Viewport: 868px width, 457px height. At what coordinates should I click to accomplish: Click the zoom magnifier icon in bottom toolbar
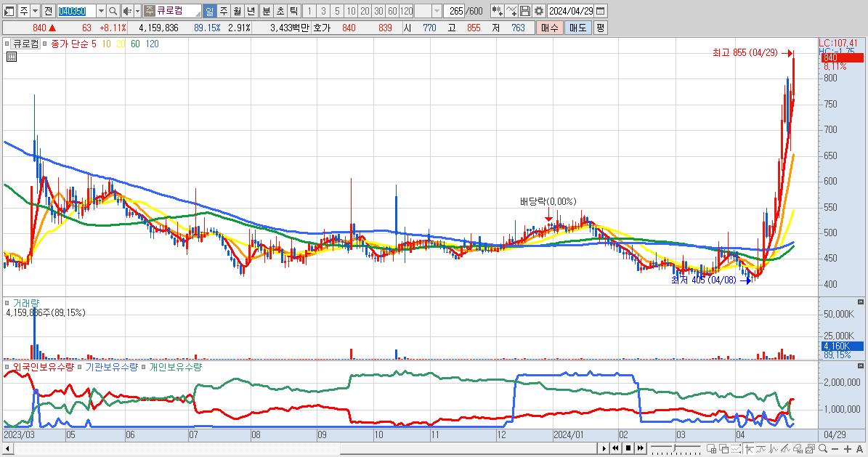coord(823,448)
